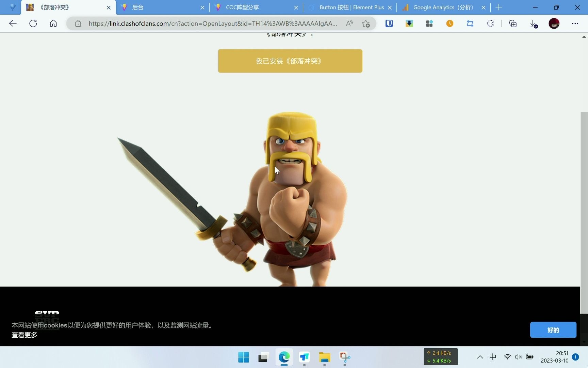Image resolution: width=588 pixels, height=368 pixels.
Task: Close the 后台 tab
Action: pos(202,7)
